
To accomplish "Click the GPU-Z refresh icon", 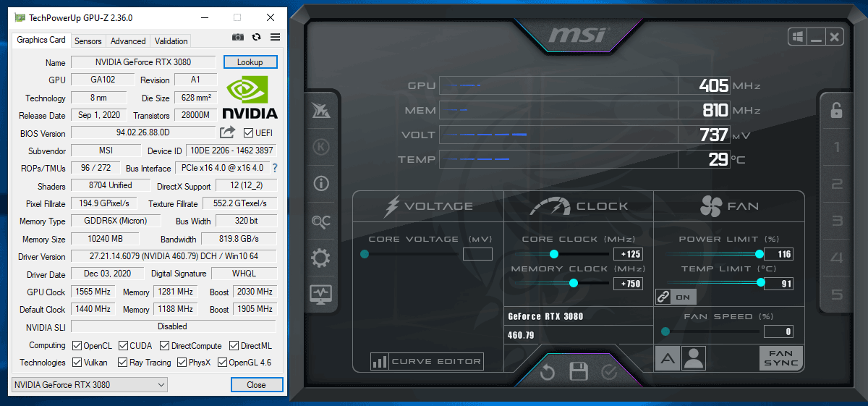I will tap(256, 37).
